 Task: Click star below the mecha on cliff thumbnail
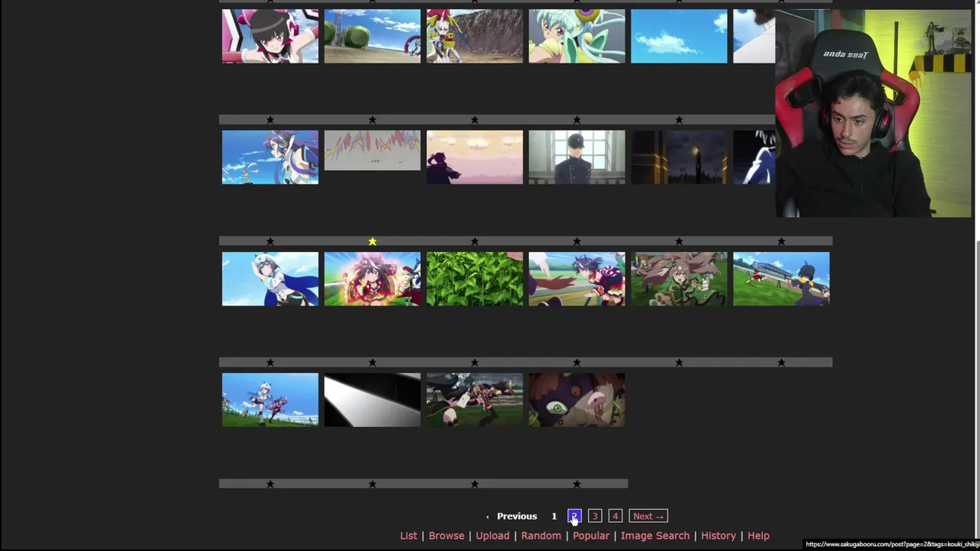[x=475, y=120]
